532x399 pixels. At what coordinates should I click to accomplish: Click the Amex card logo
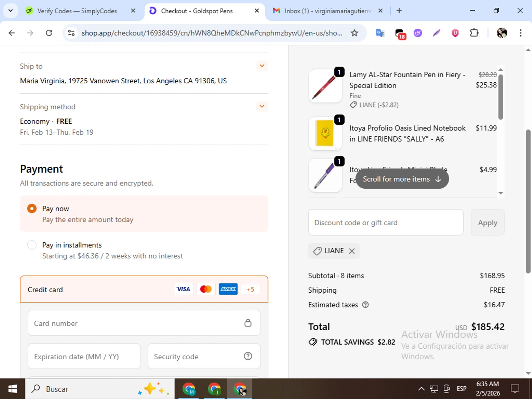(x=228, y=289)
